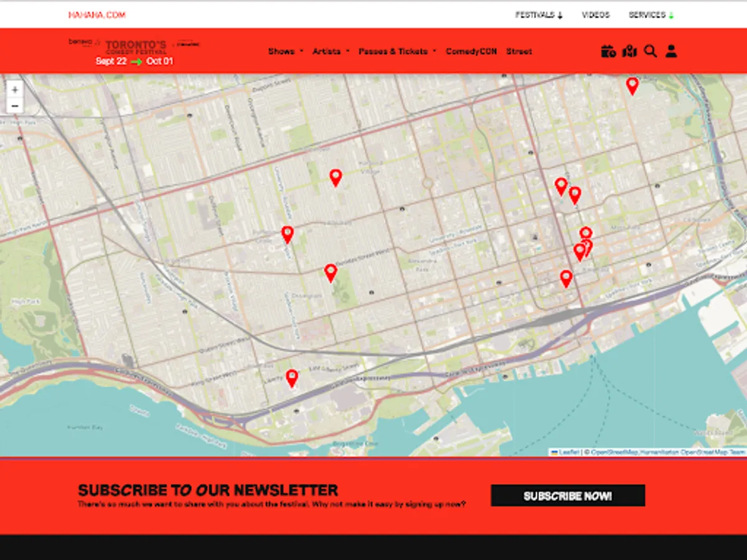Viewport: 747px width, 560px height.
Task: Zoom out the map with minus button
Action: pyautogui.click(x=15, y=106)
